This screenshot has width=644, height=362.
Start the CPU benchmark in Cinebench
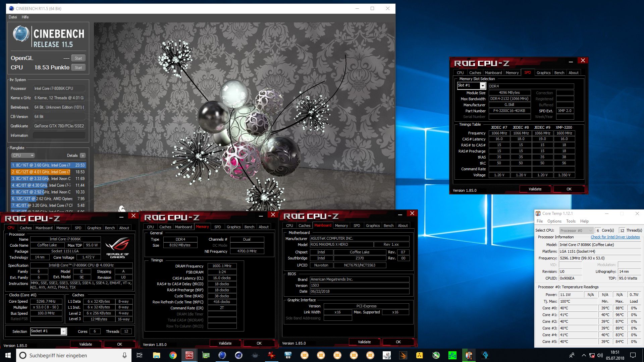78,68
